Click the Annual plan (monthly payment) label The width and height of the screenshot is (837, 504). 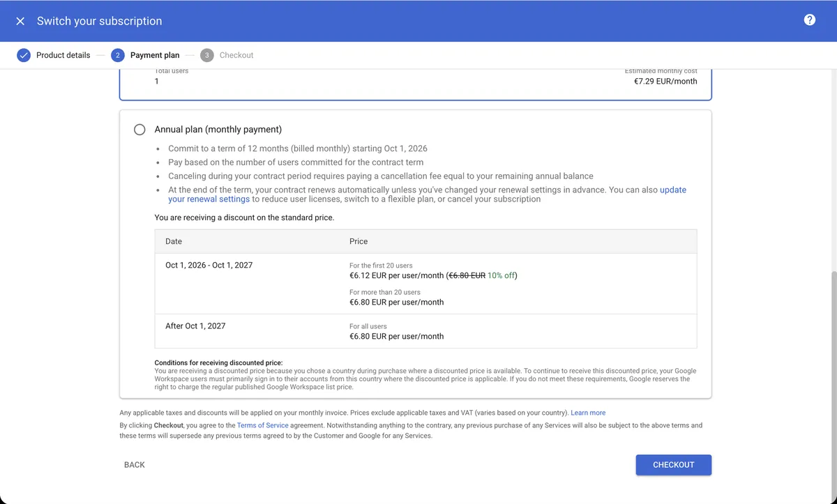pos(218,130)
